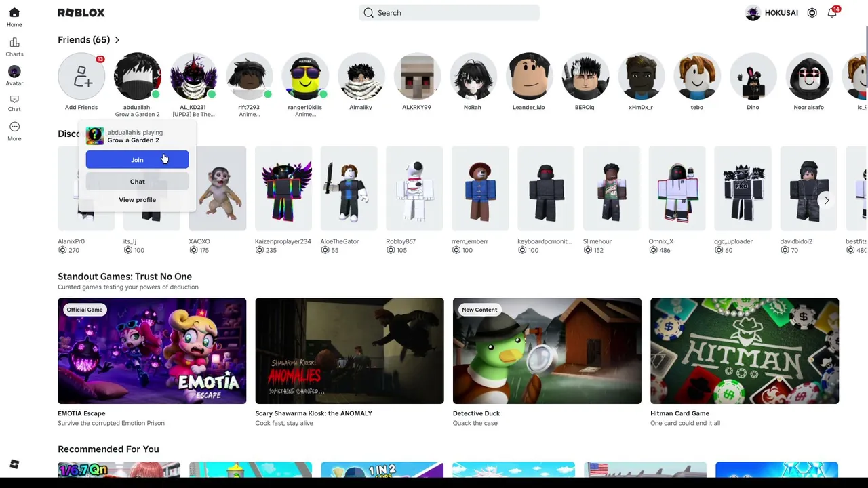
Task: Open the Hitman Card Game thumbnail
Action: point(745,351)
